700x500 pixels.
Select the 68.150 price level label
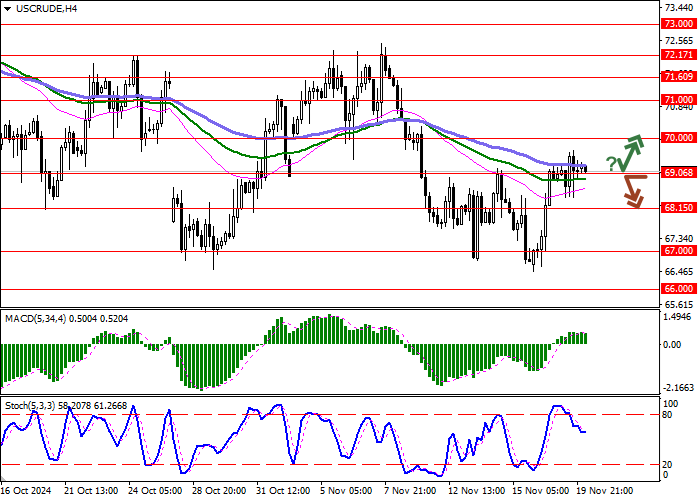point(679,208)
